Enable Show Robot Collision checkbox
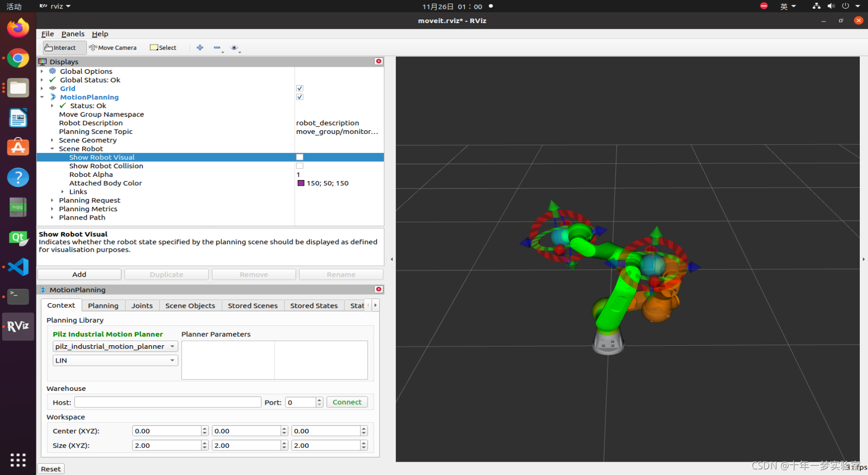The height and width of the screenshot is (475, 868). (x=300, y=166)
